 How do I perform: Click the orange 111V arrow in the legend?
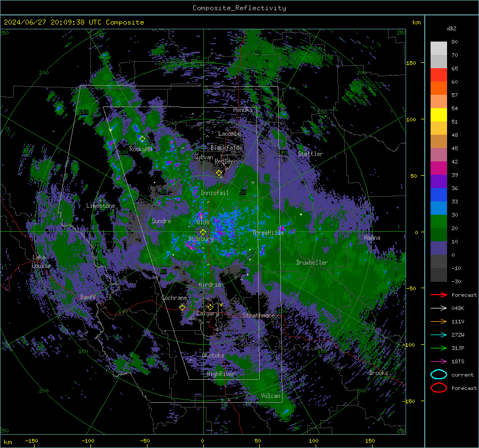point(439,321)
